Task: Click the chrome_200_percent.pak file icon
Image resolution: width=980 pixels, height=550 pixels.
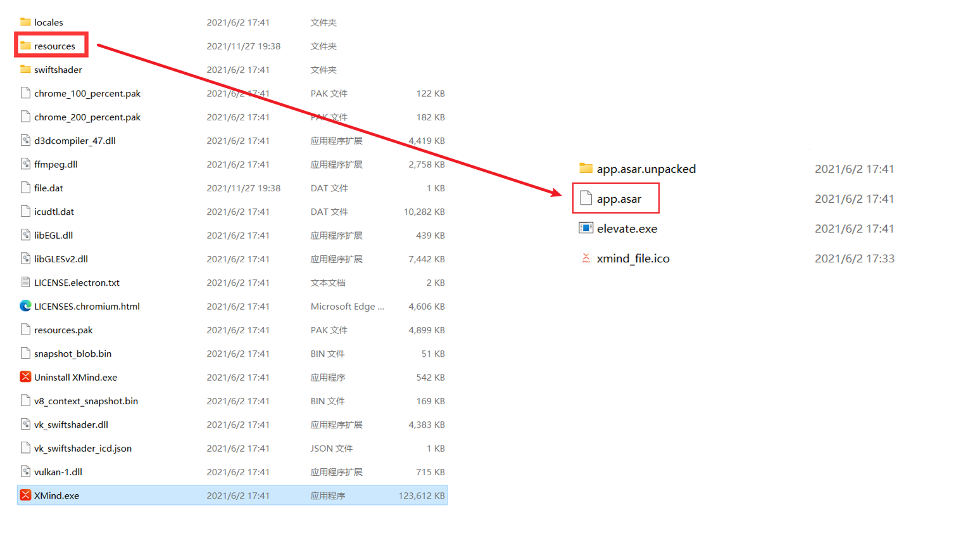Action: (25, 117)
